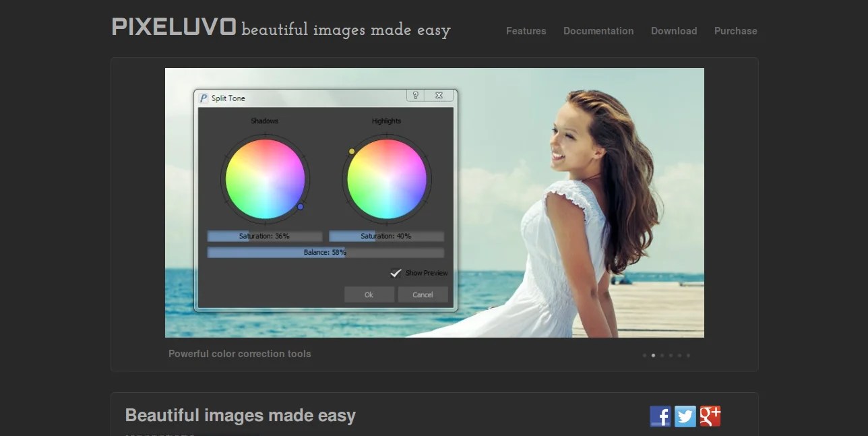Click the Facebook share icon

click(660, 416)
